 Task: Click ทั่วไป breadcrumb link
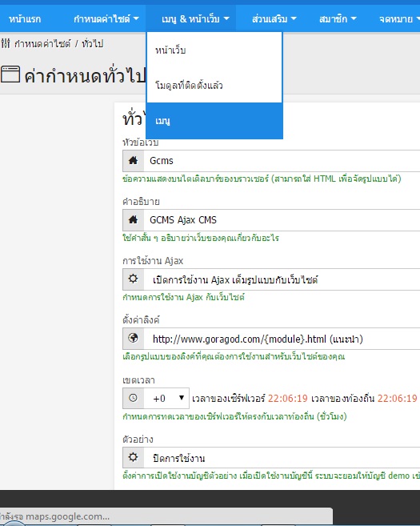93,43
